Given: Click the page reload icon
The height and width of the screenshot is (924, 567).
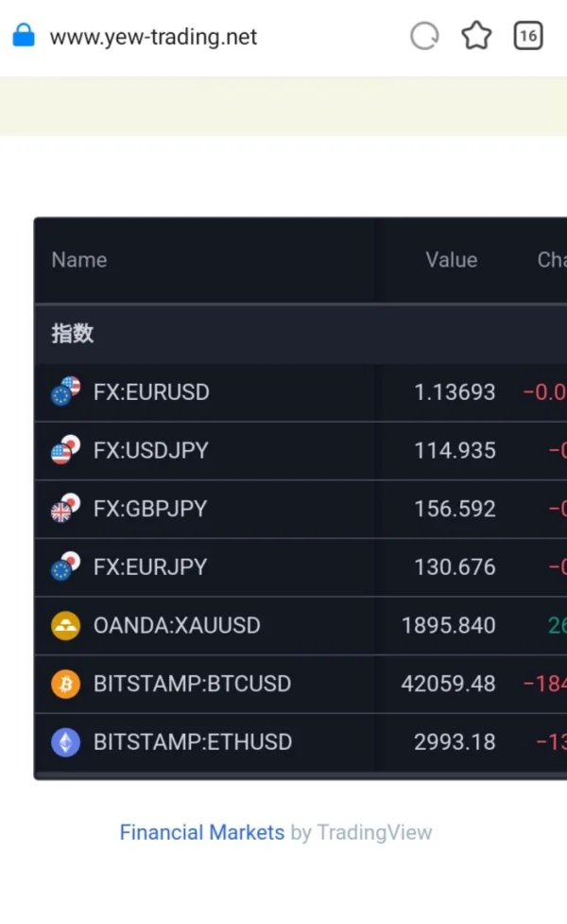Looking at the screenshot, I should [x=424, y=37].
